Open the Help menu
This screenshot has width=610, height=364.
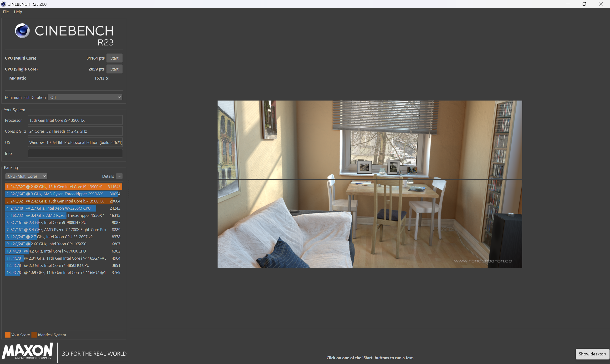pyautogui.click(x=18, y=12)
